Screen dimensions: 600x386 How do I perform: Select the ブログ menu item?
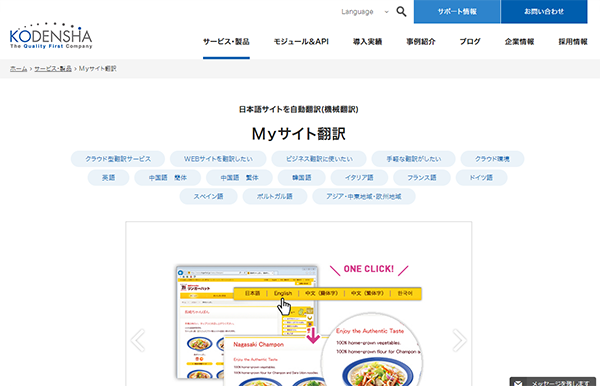pos(470,42)
